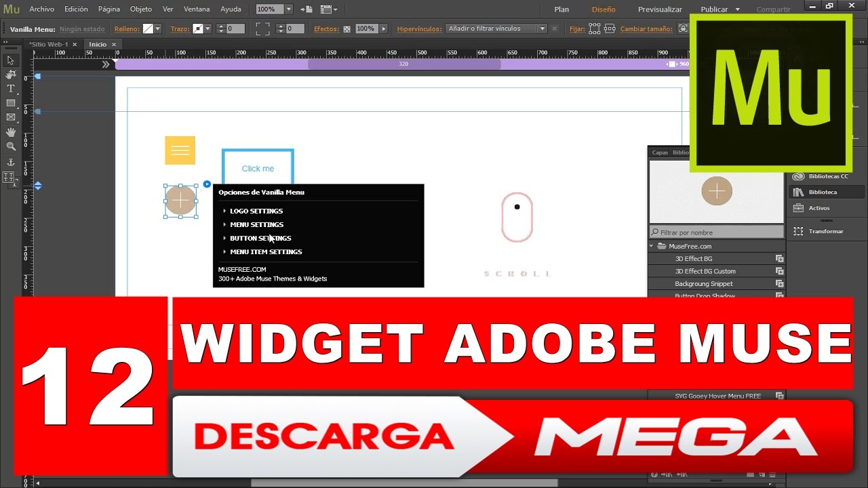Open the Relleno fill label link

tap(127, 29)
